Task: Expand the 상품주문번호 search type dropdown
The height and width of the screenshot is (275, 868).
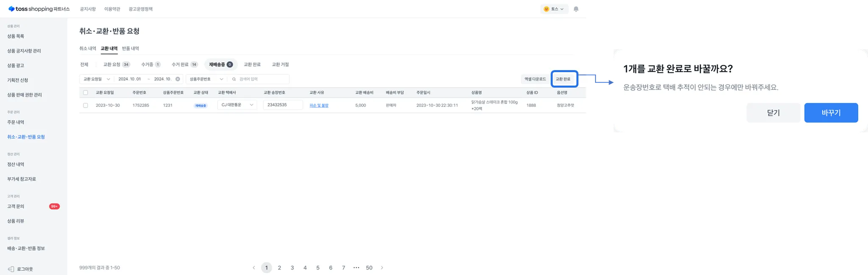Action: coord(206,79)
